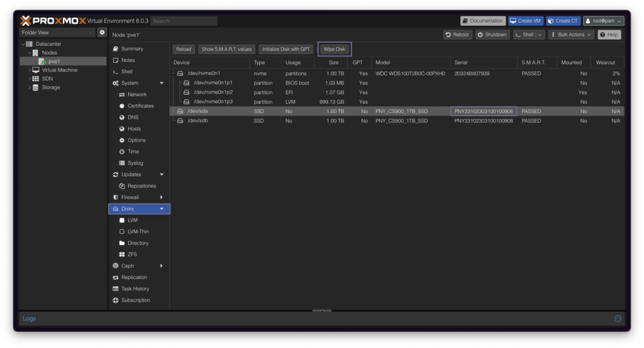
Task: Select the /dev/nvme0n1p3 partition row
Action: 397,102
